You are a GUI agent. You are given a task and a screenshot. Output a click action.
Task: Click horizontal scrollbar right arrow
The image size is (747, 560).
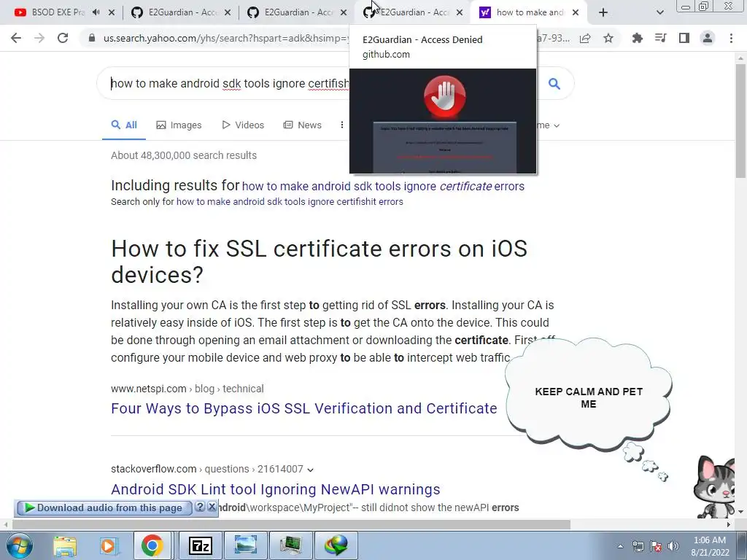729,524
